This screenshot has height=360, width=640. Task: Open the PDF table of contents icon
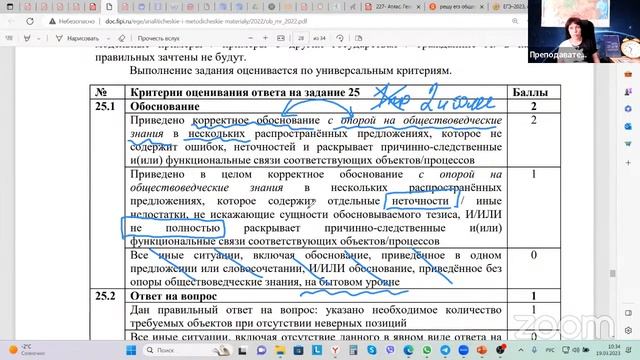pyautogui.click(x=9, y=38)
